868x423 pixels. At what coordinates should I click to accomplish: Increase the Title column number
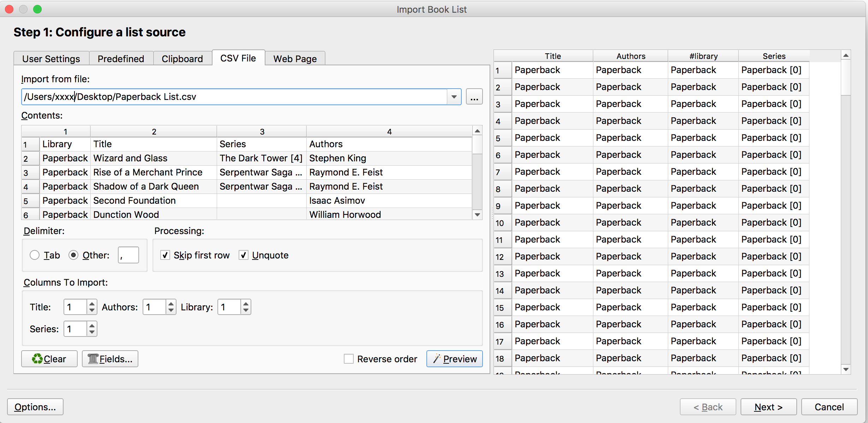click(92, 304)
